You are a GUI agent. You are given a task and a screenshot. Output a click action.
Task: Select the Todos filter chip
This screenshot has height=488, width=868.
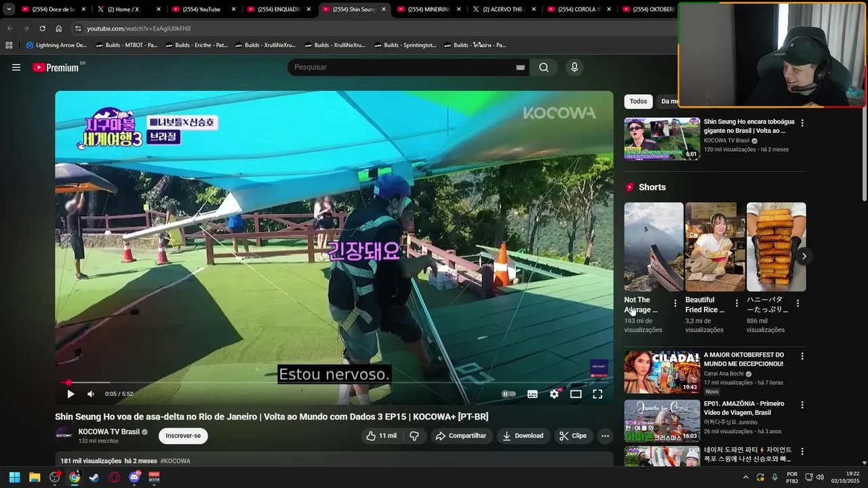[638, 101]
